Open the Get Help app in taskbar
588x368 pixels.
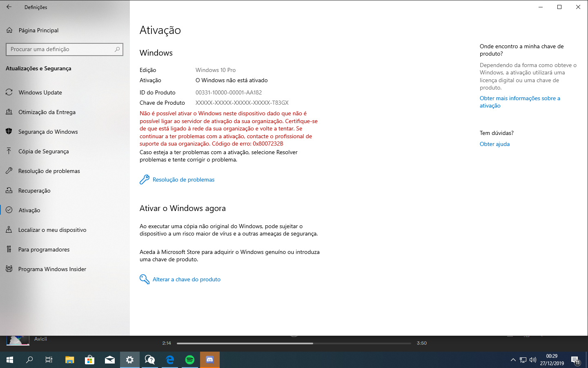tap(150, 360)
